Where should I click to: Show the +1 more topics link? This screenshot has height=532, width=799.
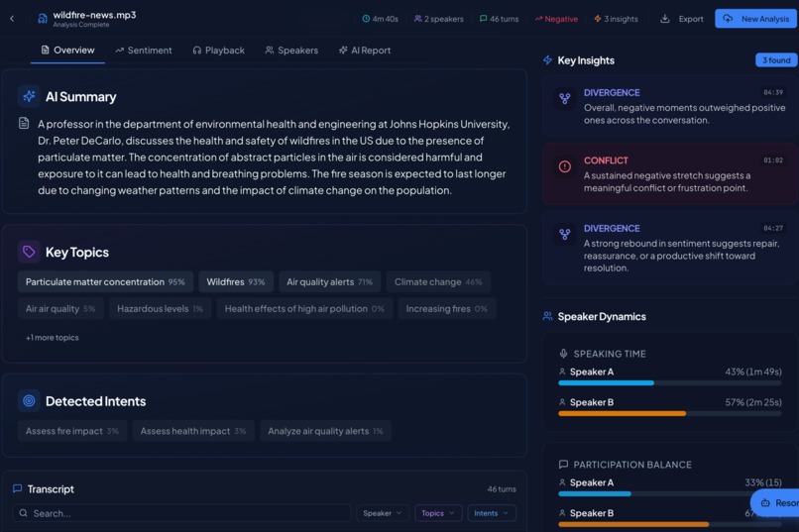(x=53, y=338)
